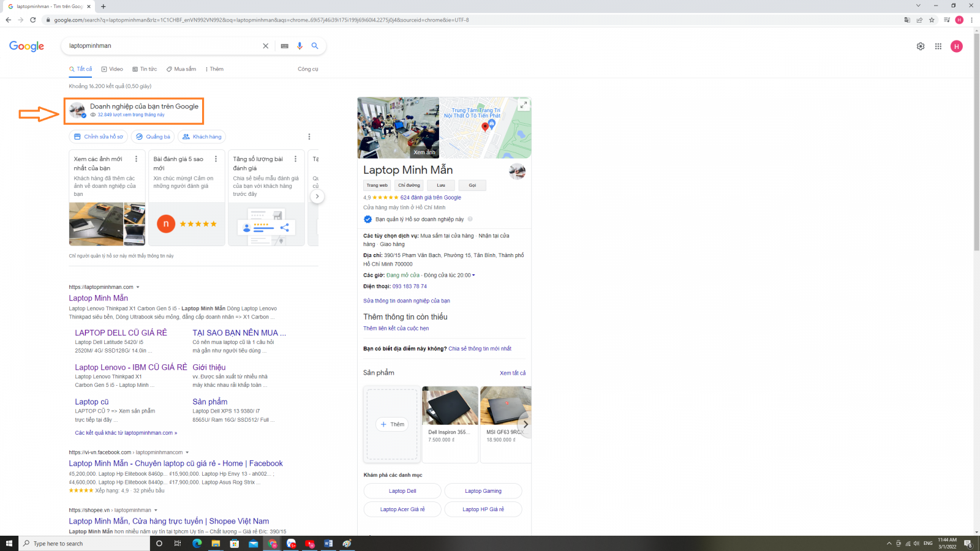The image size is (980, 551).
Task: Open more options for the business profile
Action: (309, 137)
